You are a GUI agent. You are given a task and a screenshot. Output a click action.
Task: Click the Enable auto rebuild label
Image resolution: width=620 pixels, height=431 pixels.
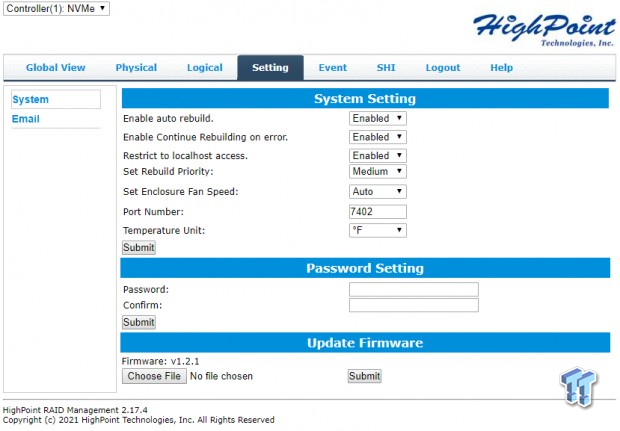point(168,119)
